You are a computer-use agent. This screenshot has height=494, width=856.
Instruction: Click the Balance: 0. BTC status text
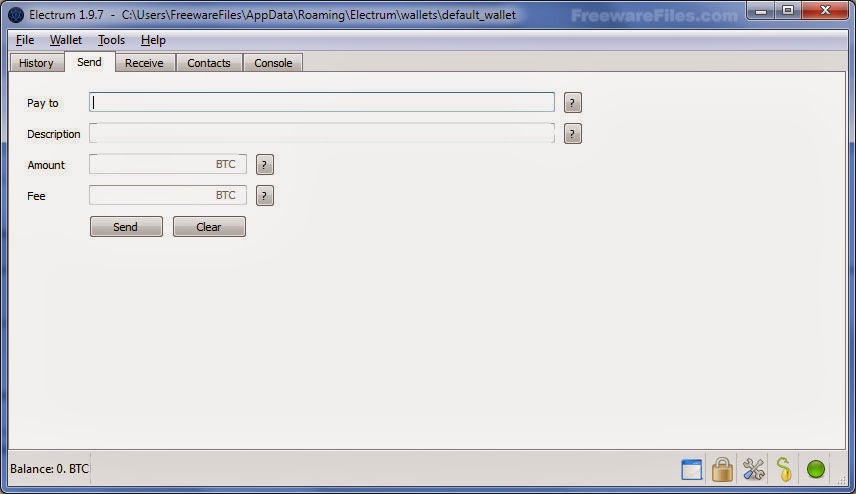(49, 469)
